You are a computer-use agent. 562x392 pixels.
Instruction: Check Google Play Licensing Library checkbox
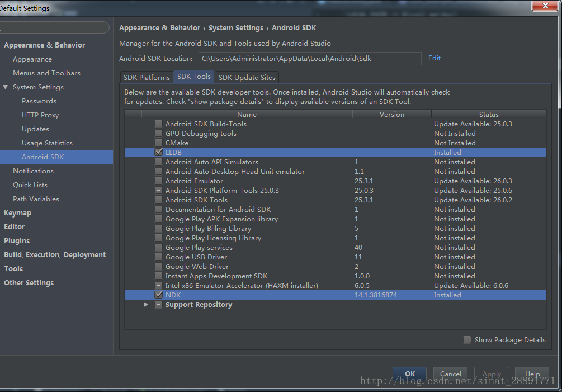click(x=158, y=238)
